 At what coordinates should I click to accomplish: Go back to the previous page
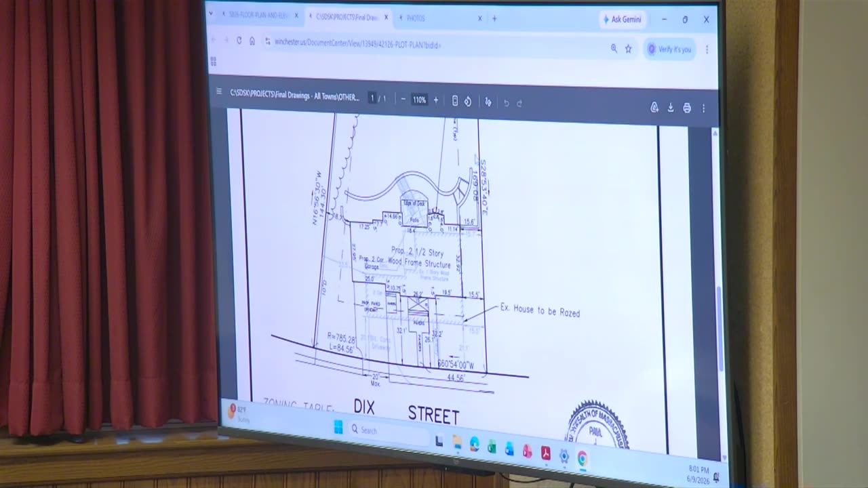[213, 39]
